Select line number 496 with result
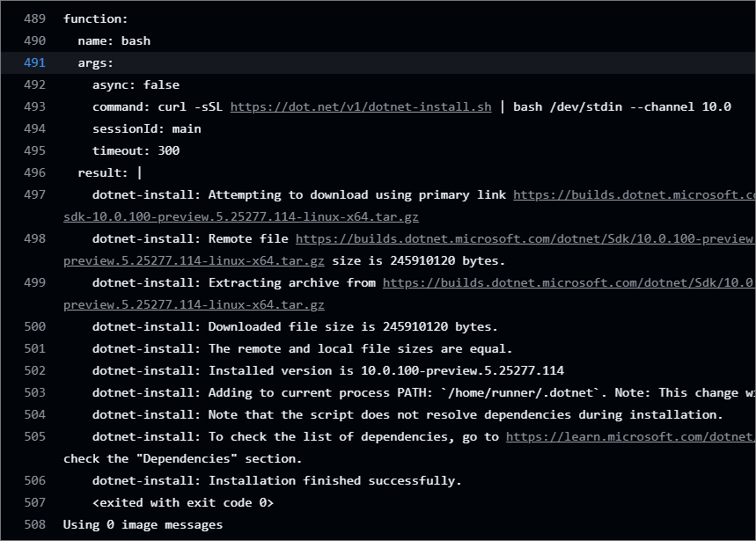 coord(34,172)
